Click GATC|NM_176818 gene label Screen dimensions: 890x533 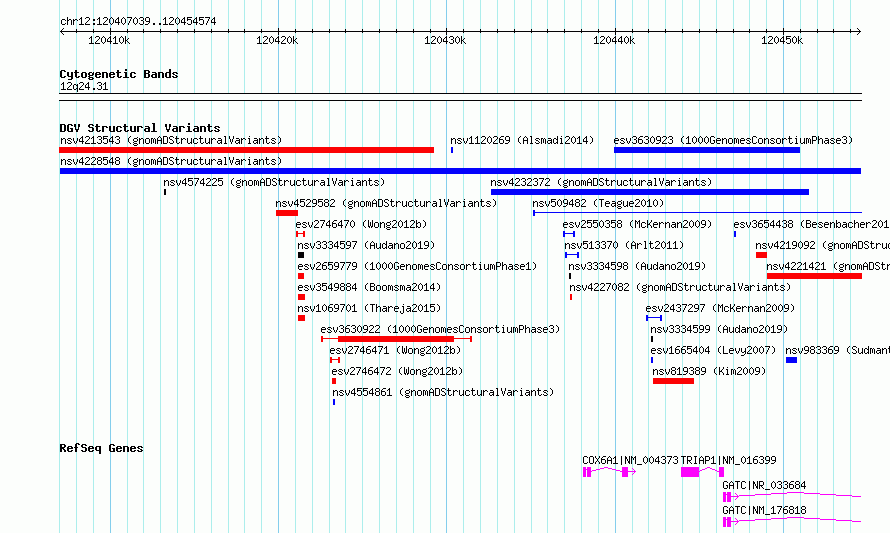(764, 510)
